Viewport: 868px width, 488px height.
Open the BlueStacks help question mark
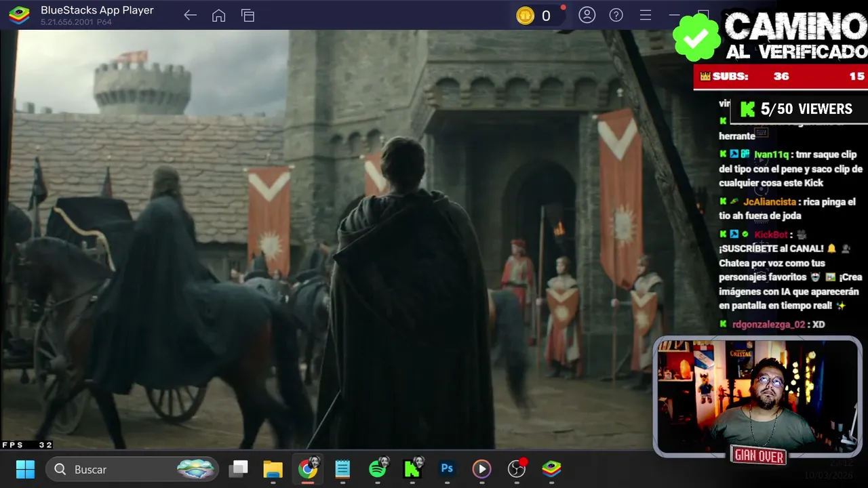[x=616, y=15]
